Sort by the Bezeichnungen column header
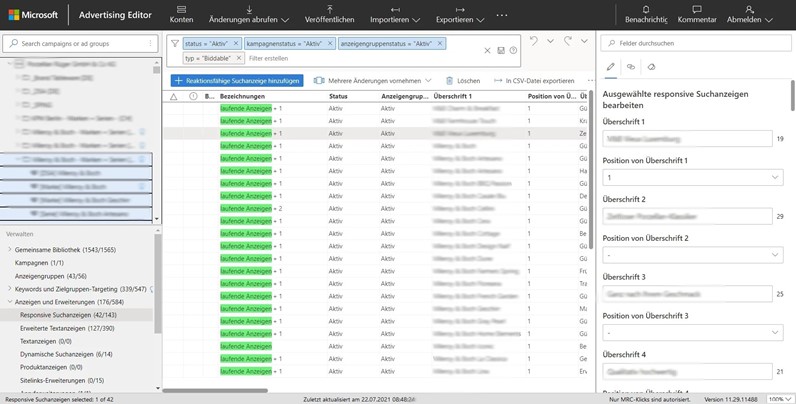The image size is (796, 404). click(x=243, y=96)
